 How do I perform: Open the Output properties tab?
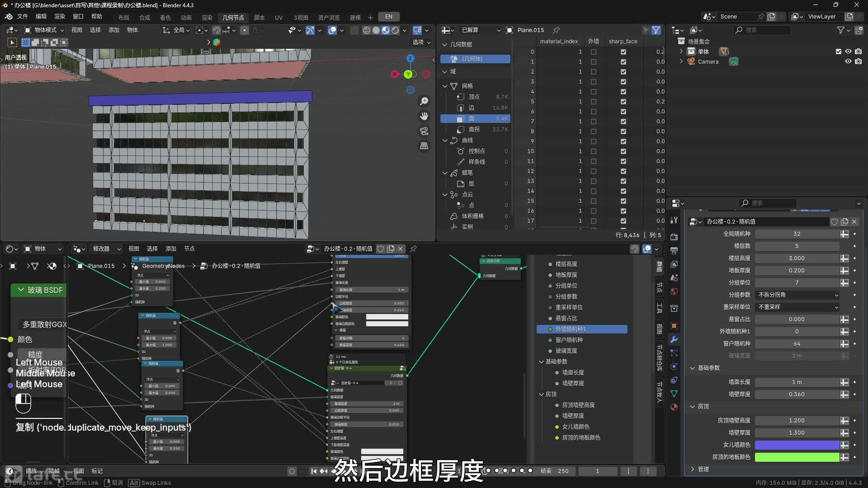[x=674, y=250]
